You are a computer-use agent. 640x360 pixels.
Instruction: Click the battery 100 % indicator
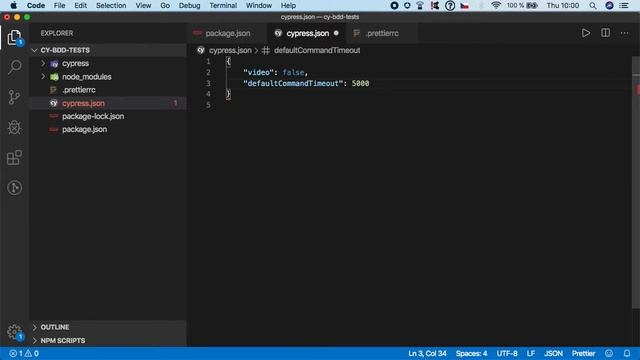point(522,6)
